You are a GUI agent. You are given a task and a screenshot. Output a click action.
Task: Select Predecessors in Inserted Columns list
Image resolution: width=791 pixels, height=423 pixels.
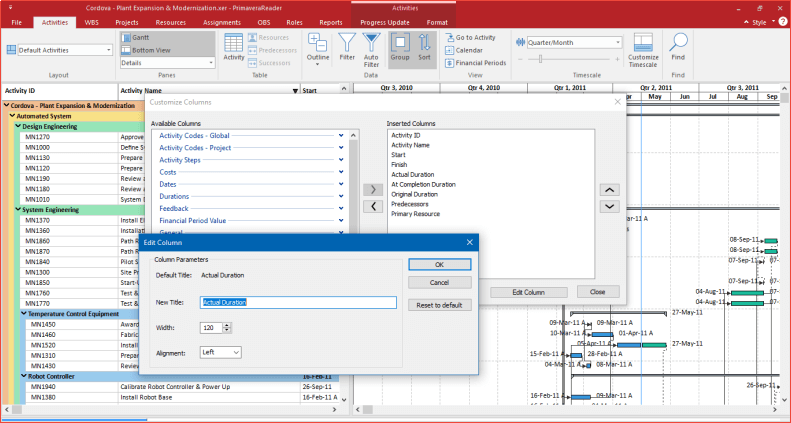(410, 204)
